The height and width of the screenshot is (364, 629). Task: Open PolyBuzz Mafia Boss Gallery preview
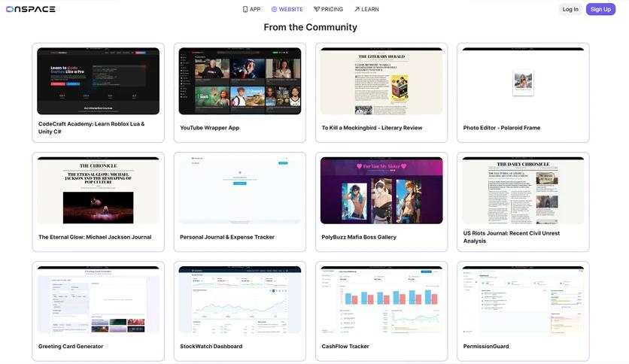pos(381,190)
